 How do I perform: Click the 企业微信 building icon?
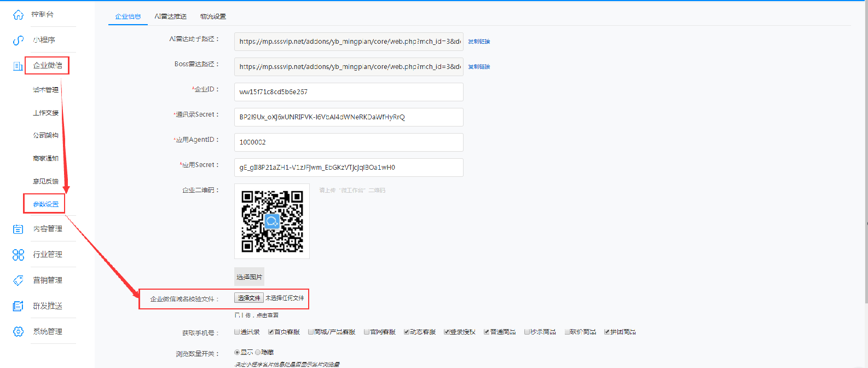pos(18,66)
